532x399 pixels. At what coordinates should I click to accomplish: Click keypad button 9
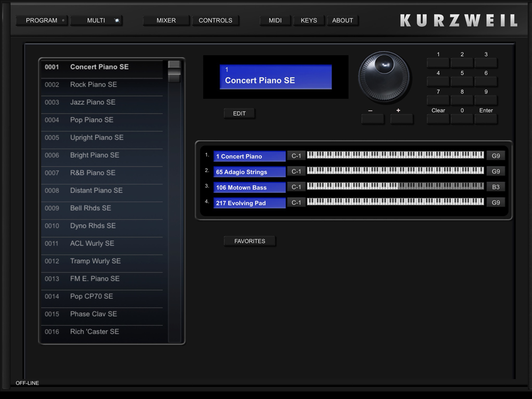pos(486,100)
